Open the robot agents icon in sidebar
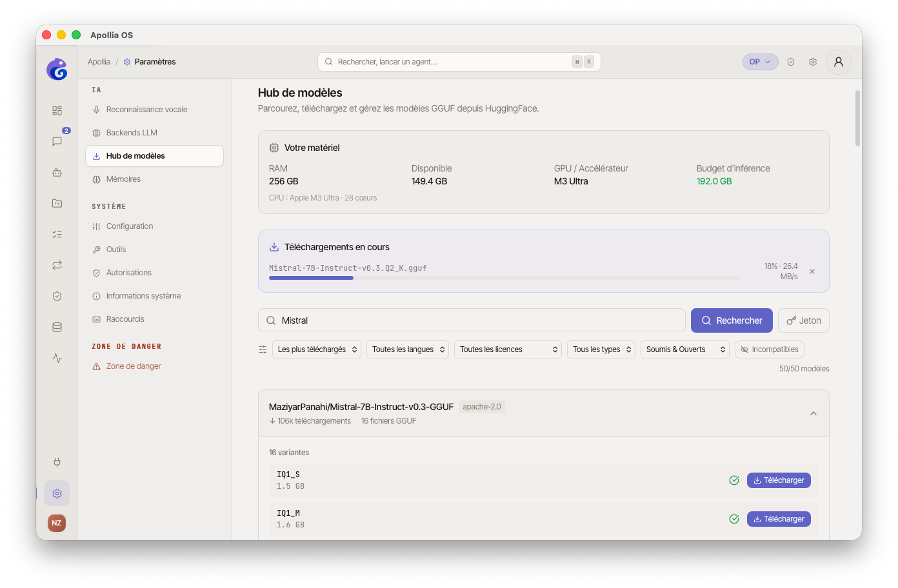Screen dimensions: 898x588 point(57,172)
